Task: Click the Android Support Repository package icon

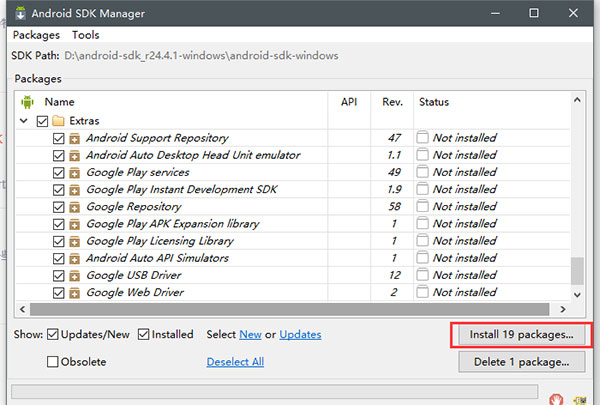Action: [x=75, y=138]
